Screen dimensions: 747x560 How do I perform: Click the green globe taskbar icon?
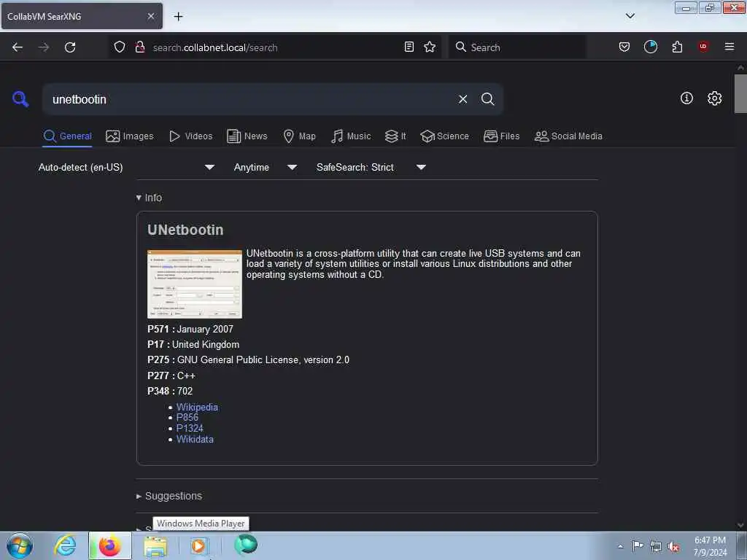click(246, 545)
